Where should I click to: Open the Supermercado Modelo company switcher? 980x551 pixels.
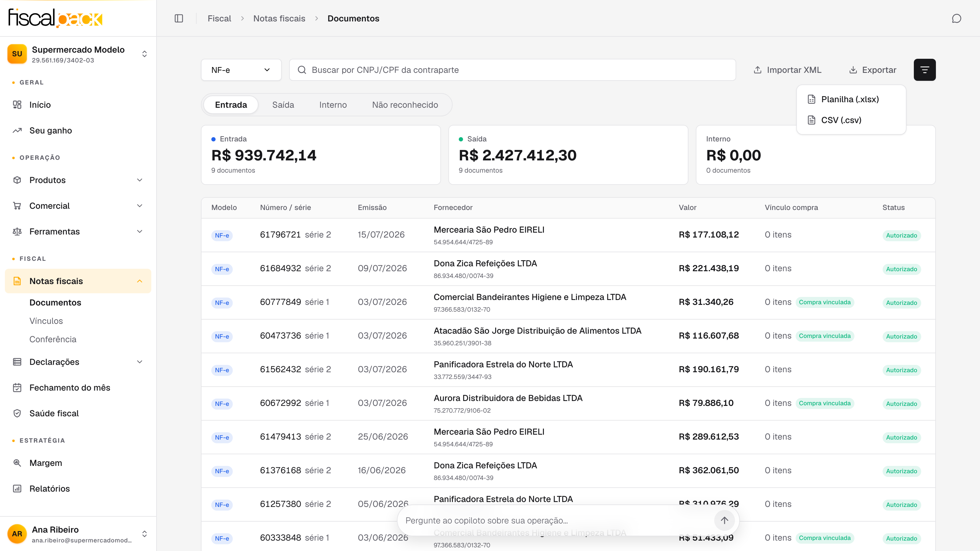pyautogui.click(x=78, y=54)
